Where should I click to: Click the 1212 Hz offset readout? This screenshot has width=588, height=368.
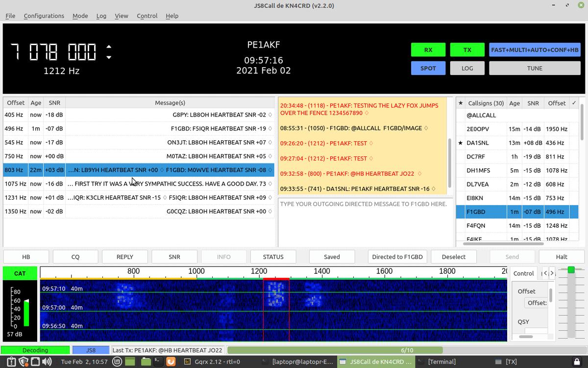[61, 71]
